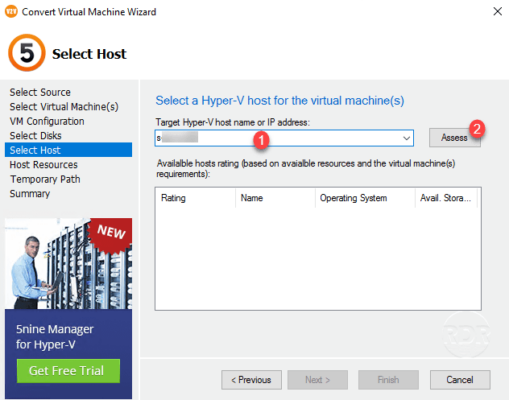Sort hosts by Name column
509x400 pixels.
[275, 198]
